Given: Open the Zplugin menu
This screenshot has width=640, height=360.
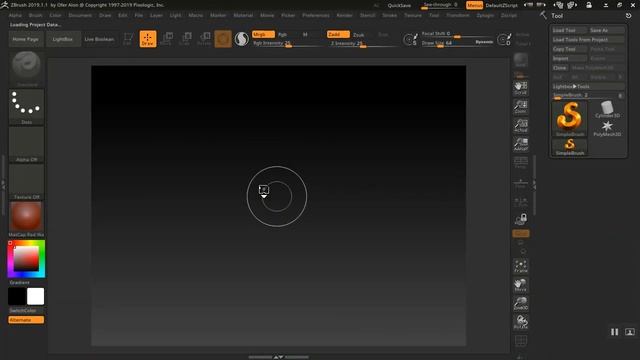Looking at the screenshot, I should (485, 15).
